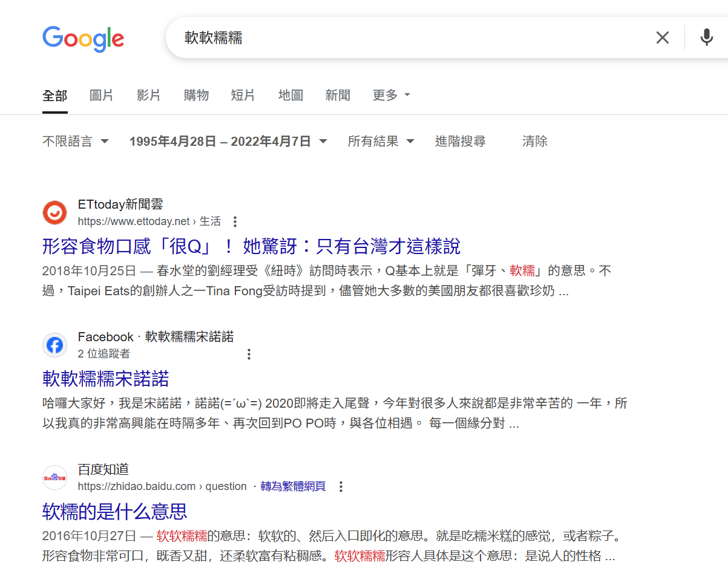Select the 全部 tab
This screenshot has width=728, height=565.
pos(55,95)
